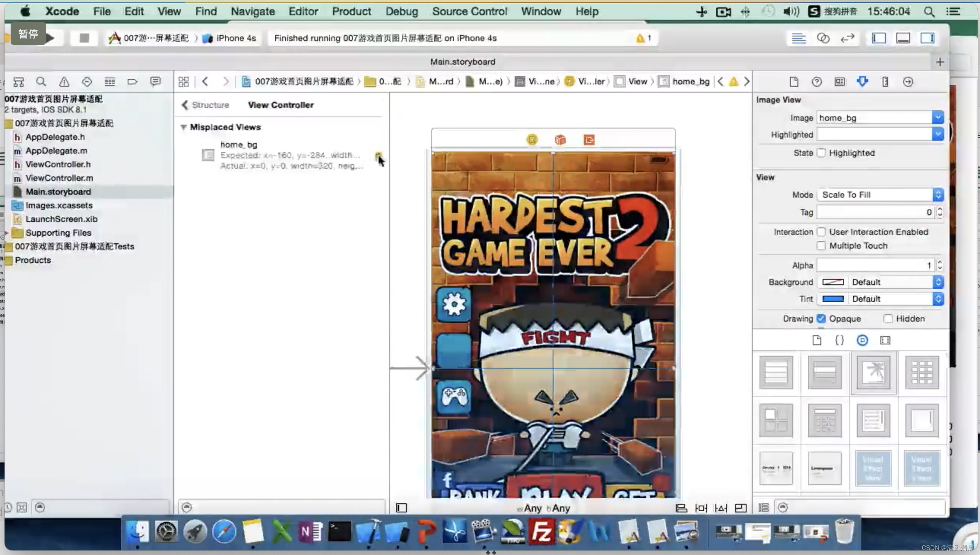Click the Tag value field
The height and width of the screenshot is (555, 980).
876,212
